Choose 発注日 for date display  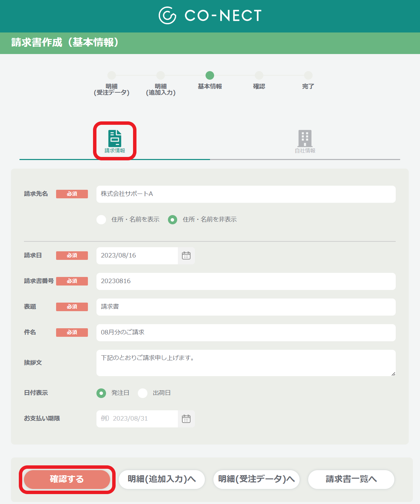tap(101, 393)
